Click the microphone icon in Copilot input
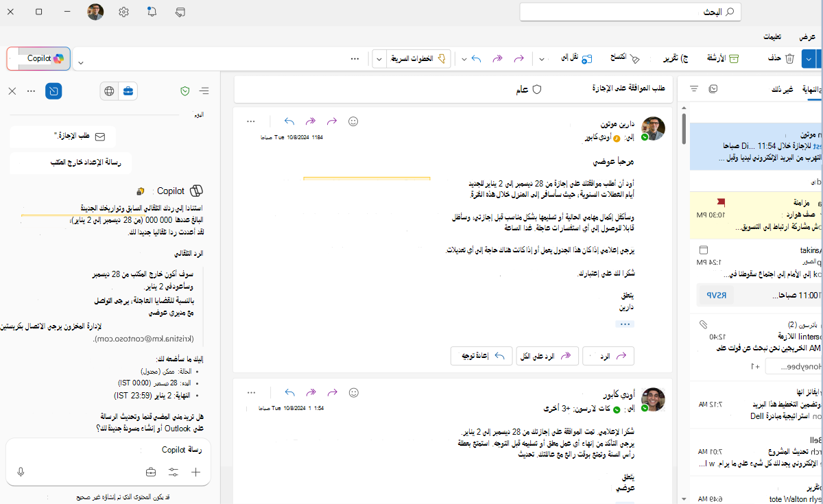Screen dimensions: 823x504 tap(21, 472)
